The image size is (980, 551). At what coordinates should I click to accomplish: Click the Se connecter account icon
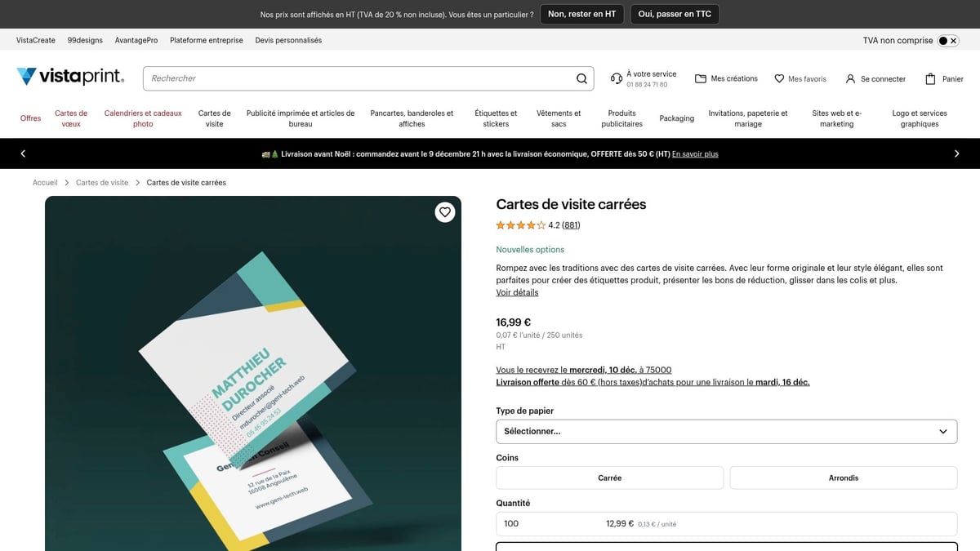pyautogui.click(x=850, y=78)
